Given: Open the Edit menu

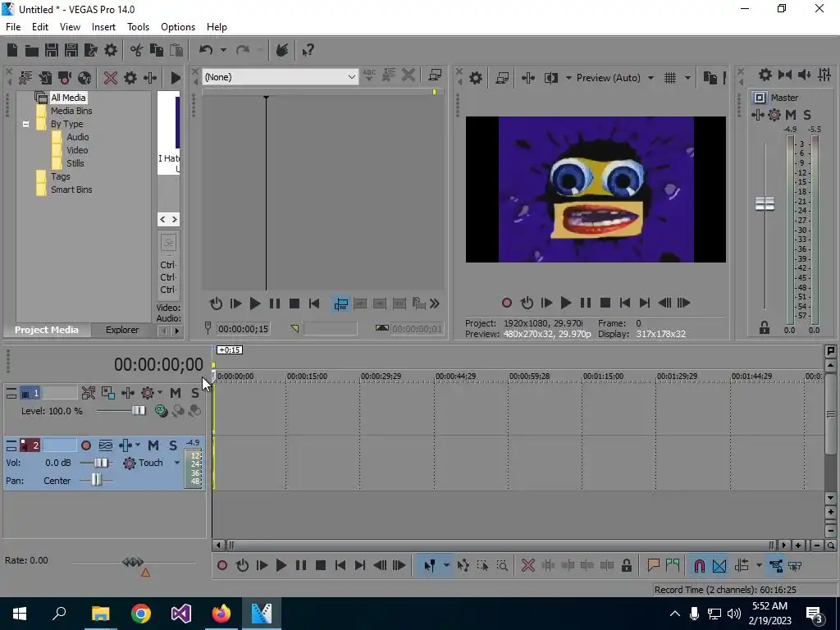Looking at the screenshot, I should [x=40, y=27].
